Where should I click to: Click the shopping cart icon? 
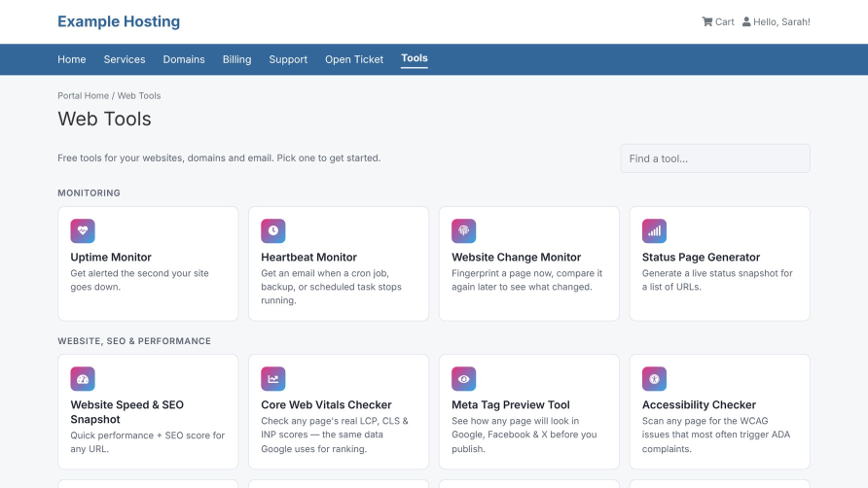pyautogui.click(x=706, y=21)
